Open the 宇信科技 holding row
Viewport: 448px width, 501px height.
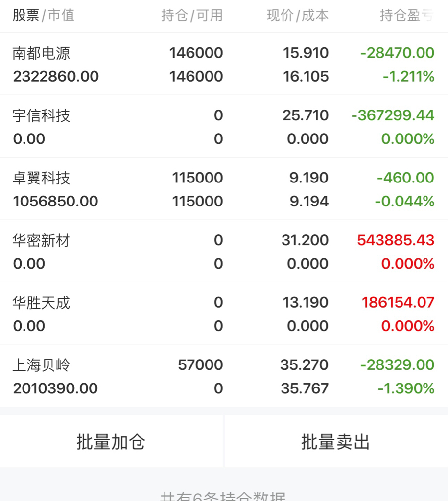[x=224, y=126]
